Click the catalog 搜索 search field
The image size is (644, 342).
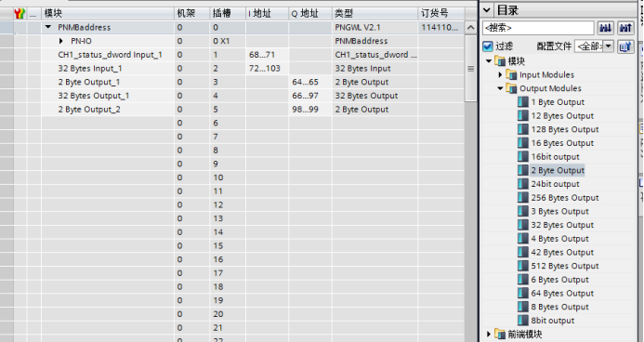click(x=538, y=28)
